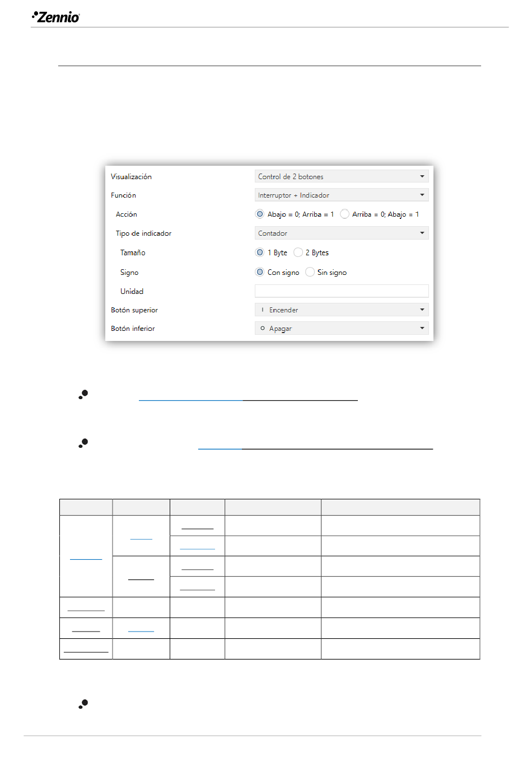Screen dimensions: 532x772
Task: Click the bullet marker below the table
Action: (x=83, y=704)
